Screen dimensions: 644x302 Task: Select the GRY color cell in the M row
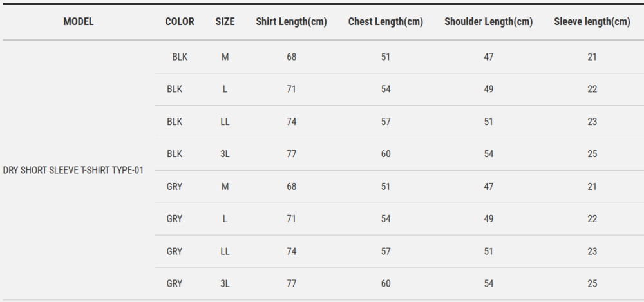click(x=175, y=187)
